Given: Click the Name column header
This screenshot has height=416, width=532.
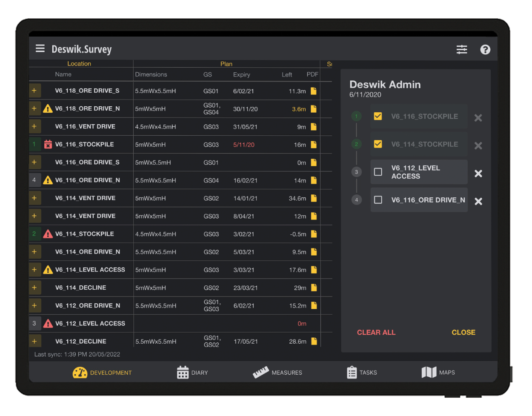Looking at the screenshot, I should (63, 74).
